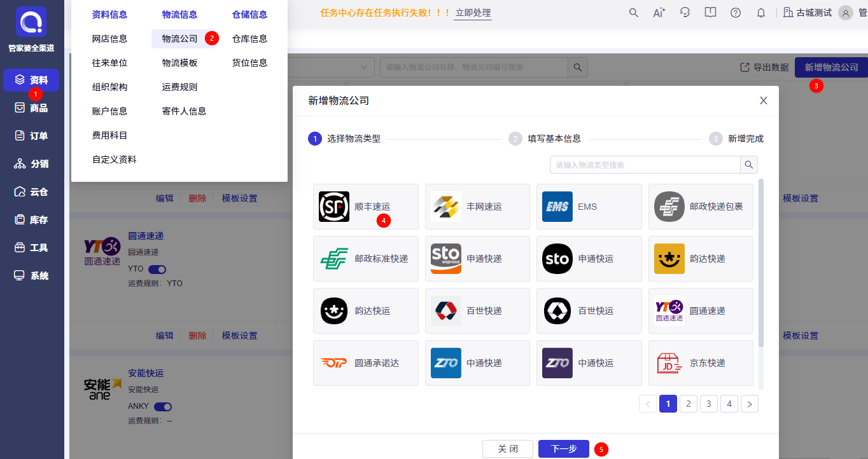Click the 管家婆全渠道 logo
Screen dimensions: 868x459
(31, 22)
